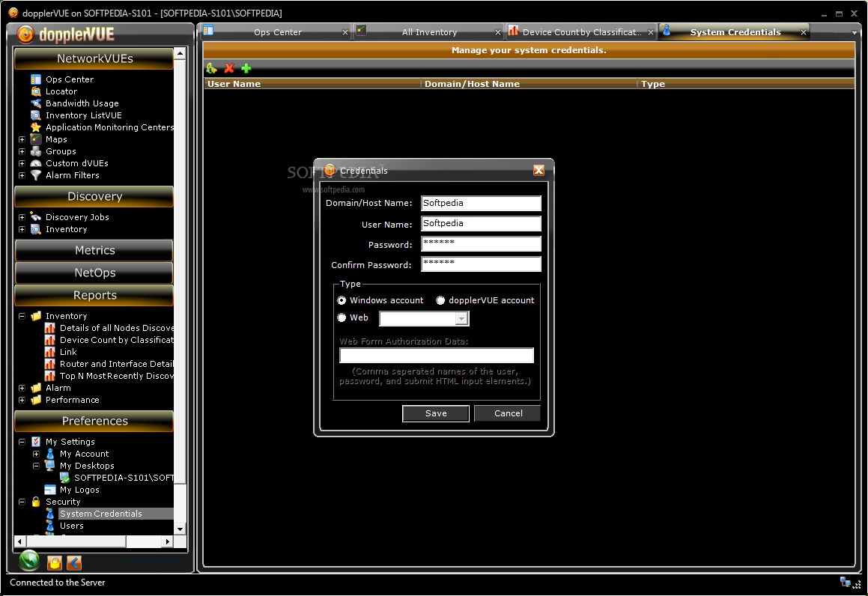The height and width of the screenshot is (596, 868).
Task: Click the Link report chart icon
Action: (x=50, y=352)
